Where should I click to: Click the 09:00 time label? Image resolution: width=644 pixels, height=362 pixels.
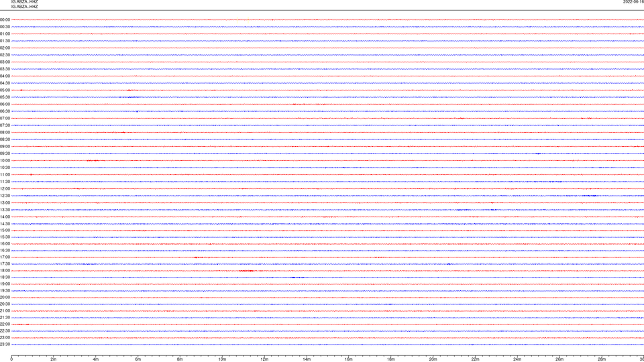(5, 147)
